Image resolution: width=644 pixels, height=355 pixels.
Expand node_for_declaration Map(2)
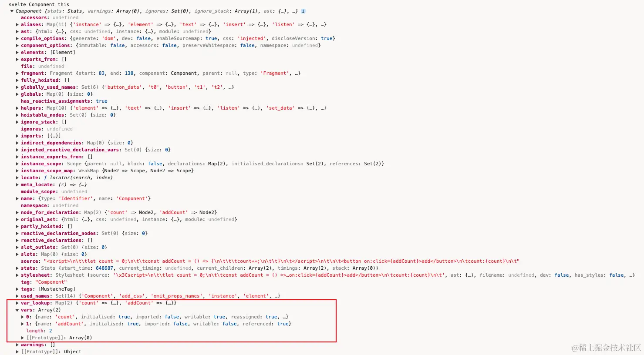click(x=17, y=213)
